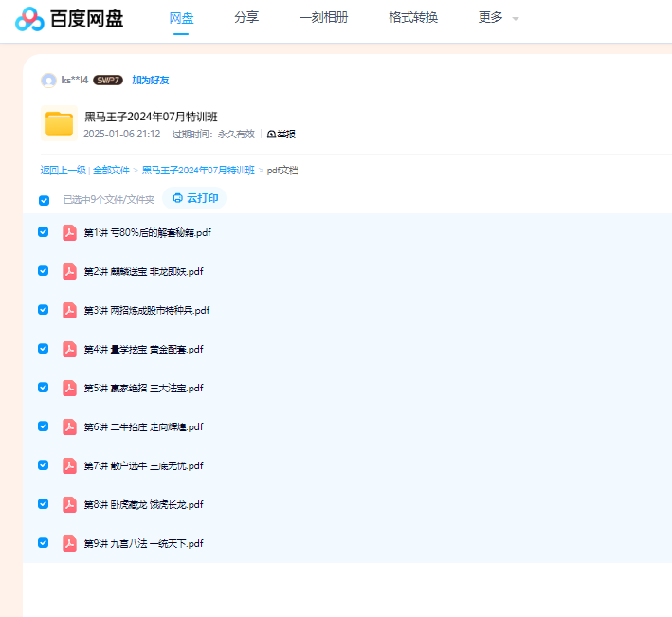
Task: Click the 举报 report link
Action: click(x=282, y=135)
